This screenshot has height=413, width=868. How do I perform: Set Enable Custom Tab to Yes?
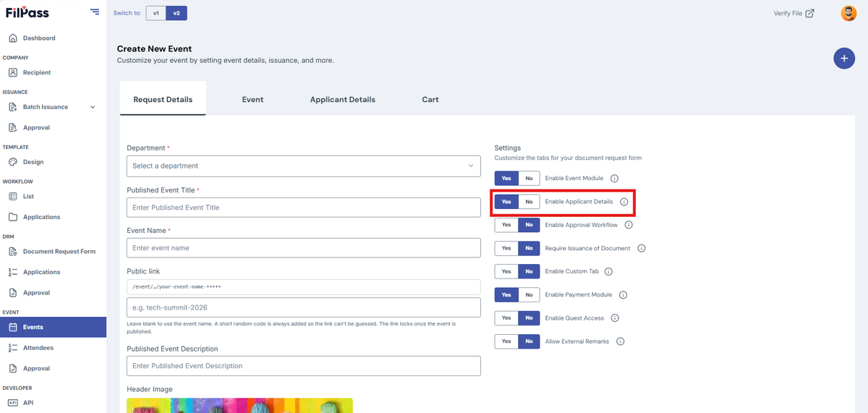point(506,271)
